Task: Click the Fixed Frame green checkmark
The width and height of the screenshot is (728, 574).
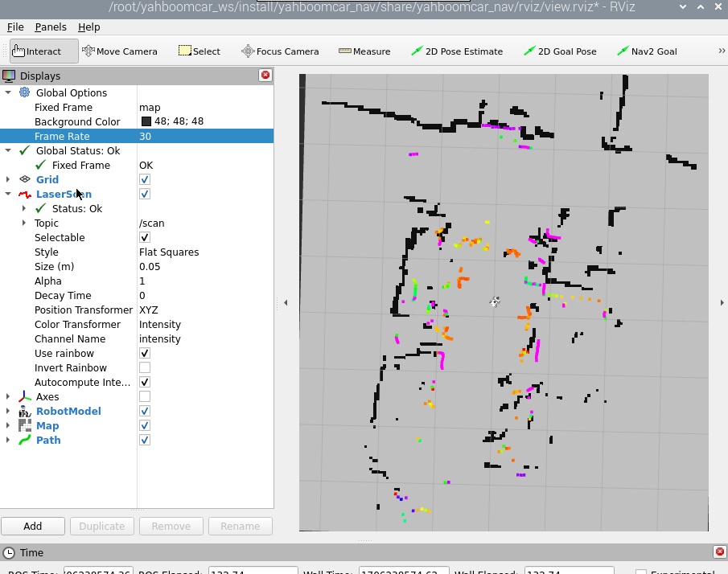Action: click(x=41, y=165)
